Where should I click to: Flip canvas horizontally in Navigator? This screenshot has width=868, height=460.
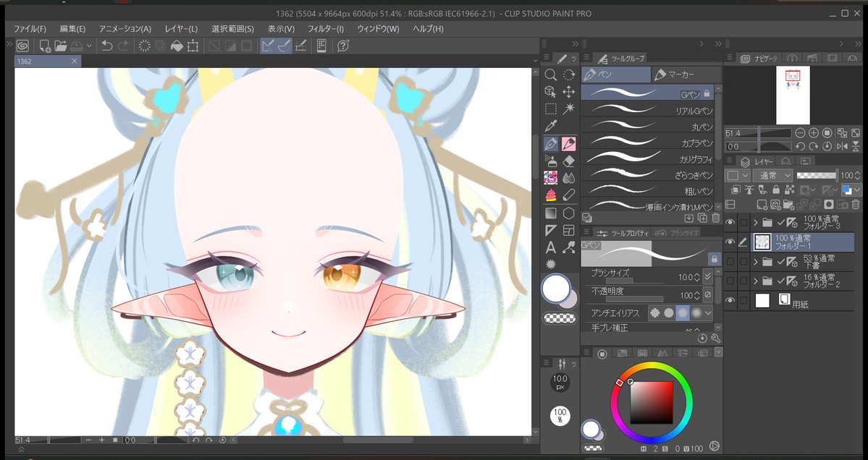[x=842, y=147]
